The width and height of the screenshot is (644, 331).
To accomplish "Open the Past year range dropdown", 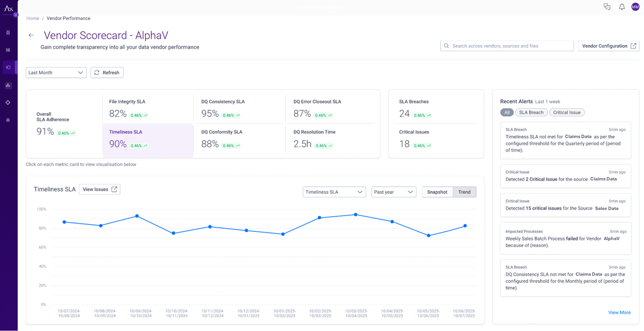I will (393, 192).
